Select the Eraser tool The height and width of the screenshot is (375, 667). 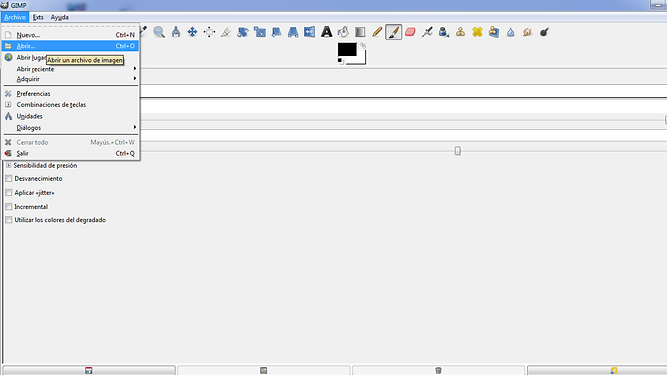tap(410, 32)
